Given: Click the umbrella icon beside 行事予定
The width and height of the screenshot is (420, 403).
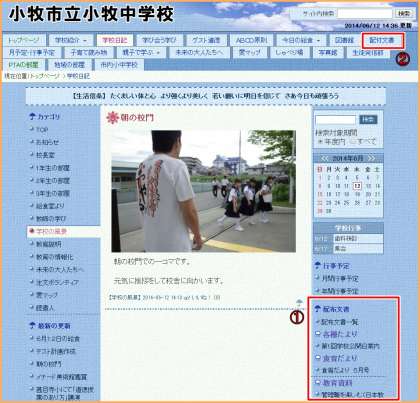Looking at the screenshot, I should [318, 266].
